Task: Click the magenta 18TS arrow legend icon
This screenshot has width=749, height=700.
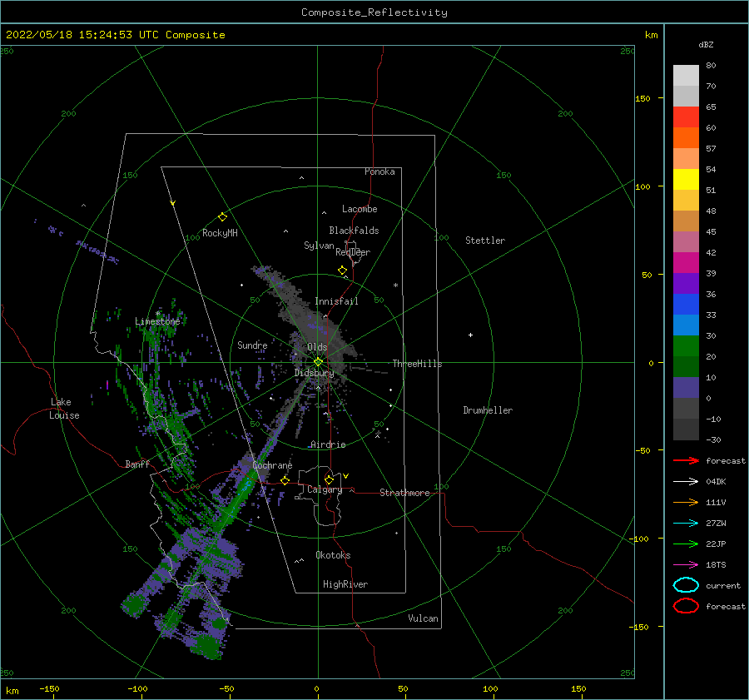Action: 686,565
